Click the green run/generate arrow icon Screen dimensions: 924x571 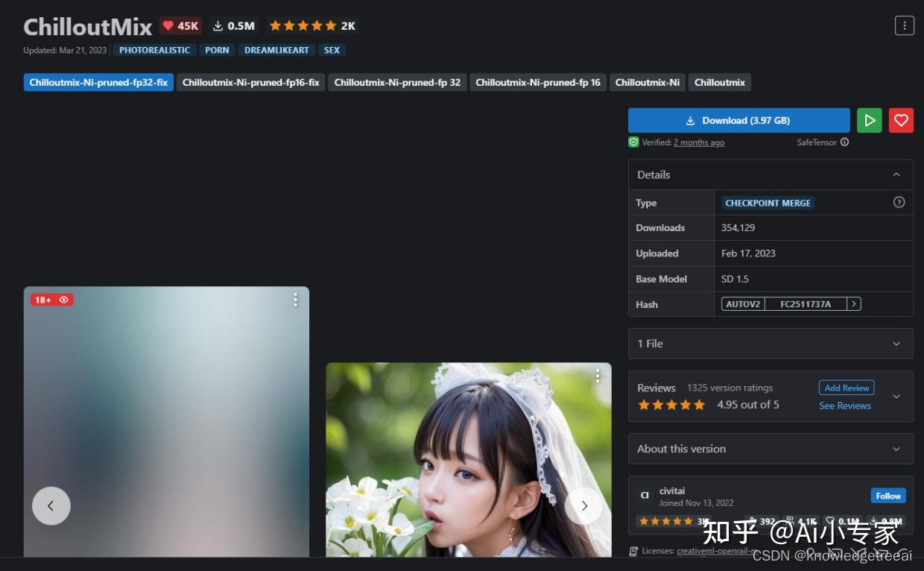coord(869,120)
